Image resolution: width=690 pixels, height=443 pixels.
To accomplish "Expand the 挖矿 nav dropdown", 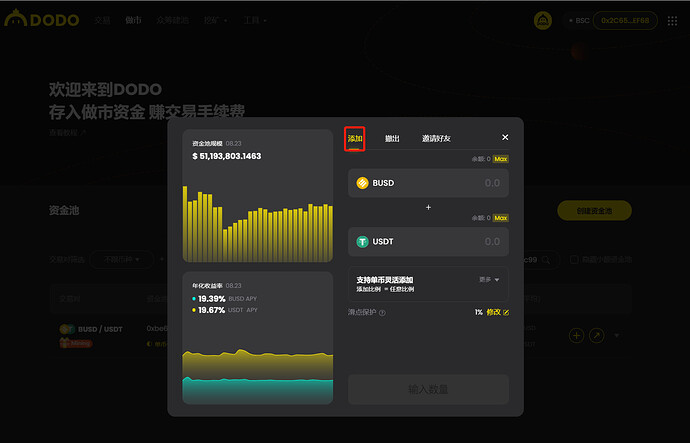I will point(216,20).
